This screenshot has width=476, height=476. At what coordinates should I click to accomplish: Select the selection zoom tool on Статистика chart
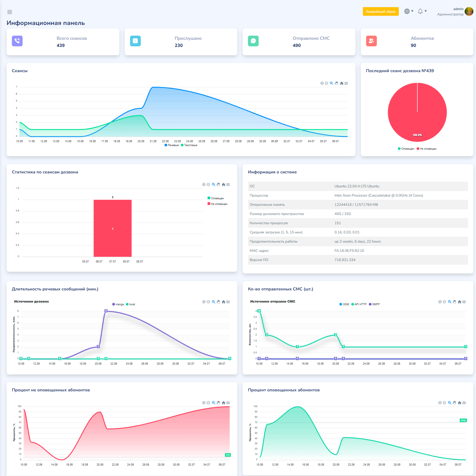coord(214,185)
